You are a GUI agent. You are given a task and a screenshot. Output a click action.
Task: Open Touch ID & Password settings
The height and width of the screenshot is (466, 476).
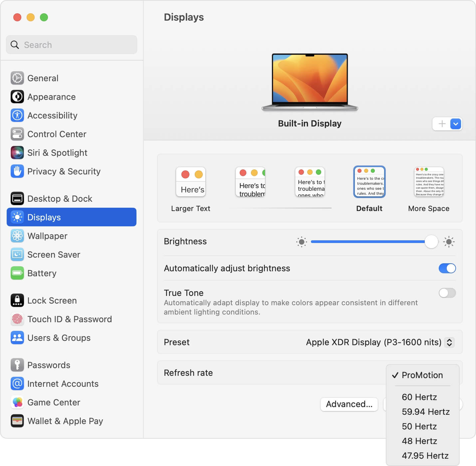tap(70, 319)
